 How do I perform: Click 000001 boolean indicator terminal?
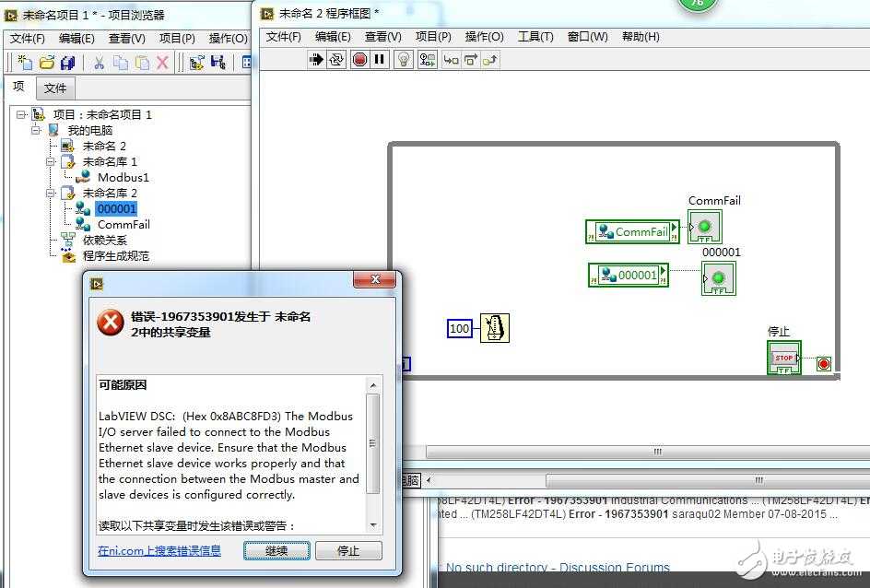coord(719,278)
